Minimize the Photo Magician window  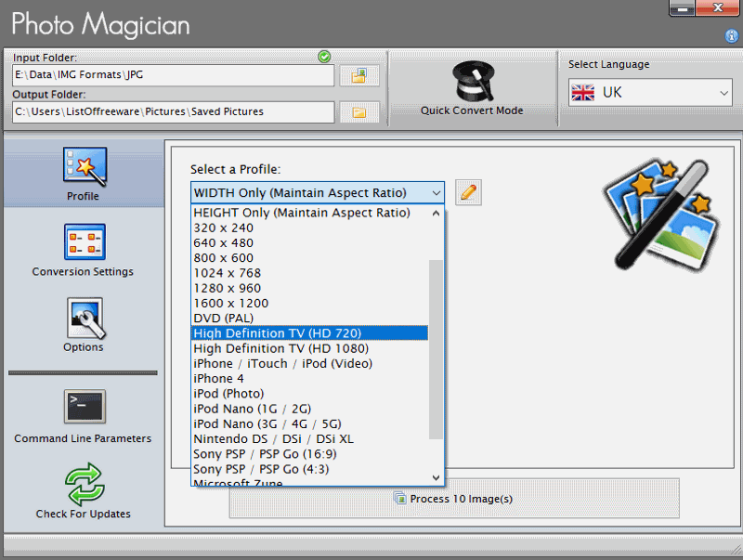[683, 8]
